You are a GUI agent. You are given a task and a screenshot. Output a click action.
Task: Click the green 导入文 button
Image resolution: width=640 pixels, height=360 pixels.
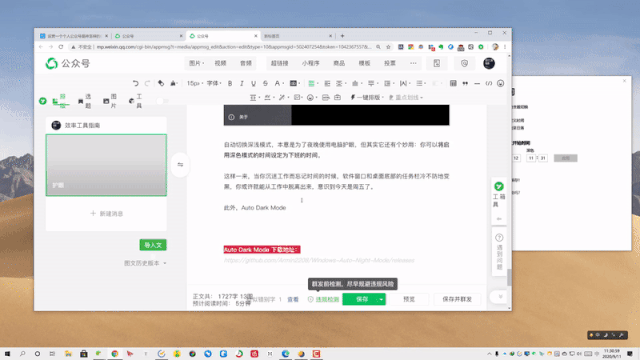pyautogui.click(x=153, y=245)
